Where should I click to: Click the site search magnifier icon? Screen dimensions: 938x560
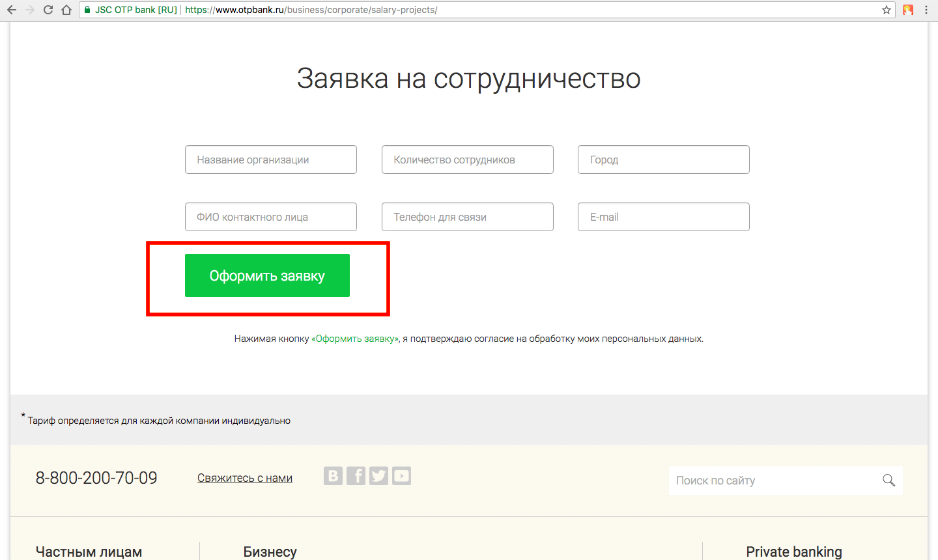click(888, 481)
